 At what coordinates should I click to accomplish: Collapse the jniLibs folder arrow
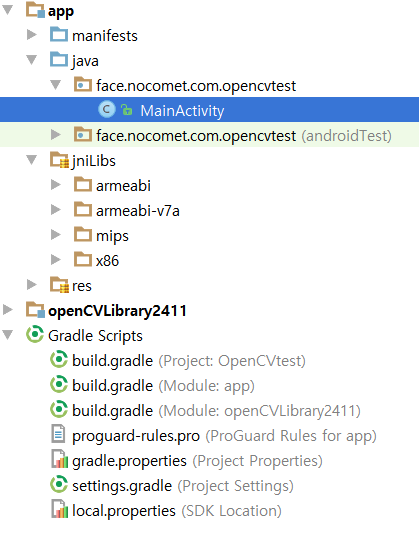[32, 160]
